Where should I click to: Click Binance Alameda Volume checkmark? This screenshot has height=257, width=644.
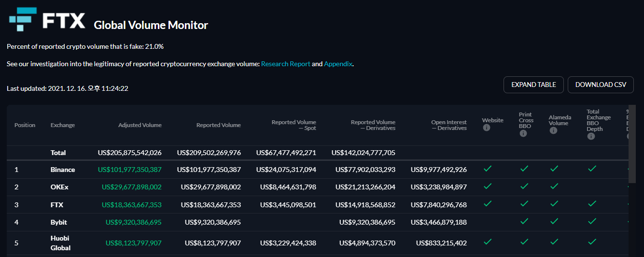[x=554, y=169]
